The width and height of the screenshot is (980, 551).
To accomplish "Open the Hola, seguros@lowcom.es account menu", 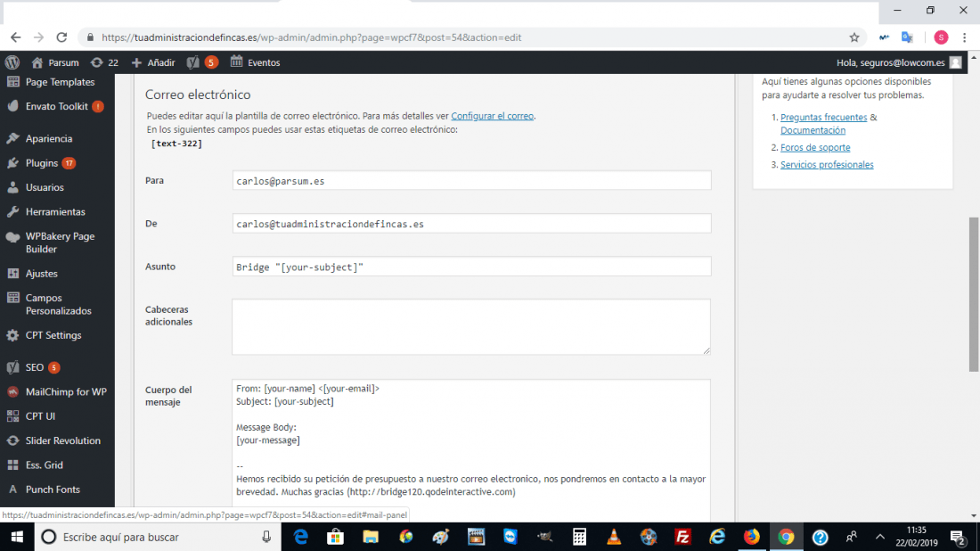I will 899,62.
